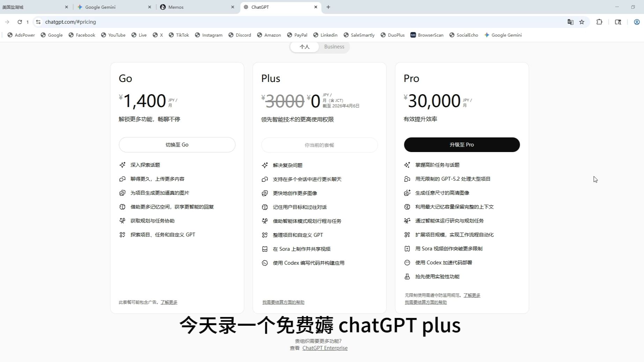Open the SocialEcho bookmark
This screenshot has height=362, width=644.
(464, 35)
